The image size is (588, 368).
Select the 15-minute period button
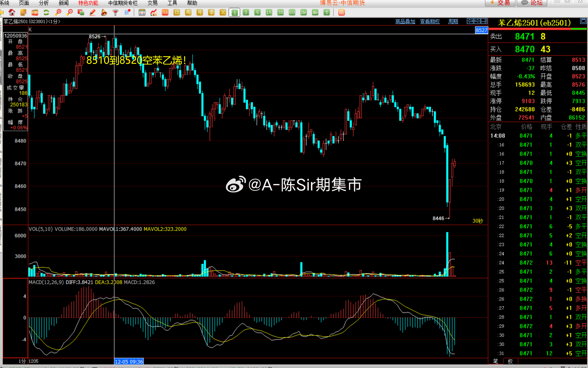(269, 12)
